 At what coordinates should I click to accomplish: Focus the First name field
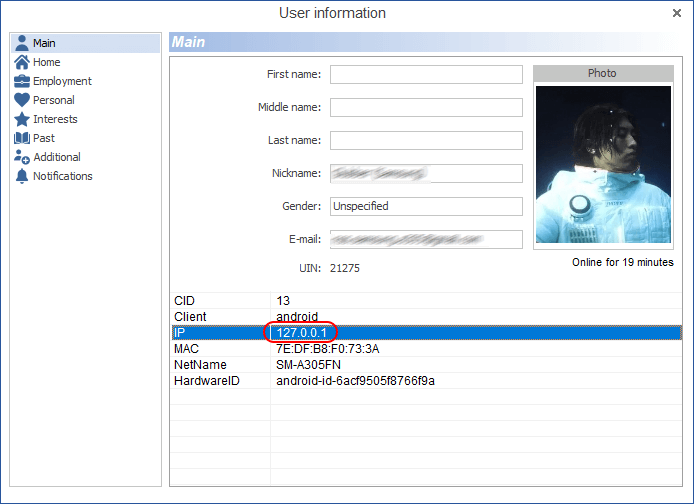pos(426,74)
